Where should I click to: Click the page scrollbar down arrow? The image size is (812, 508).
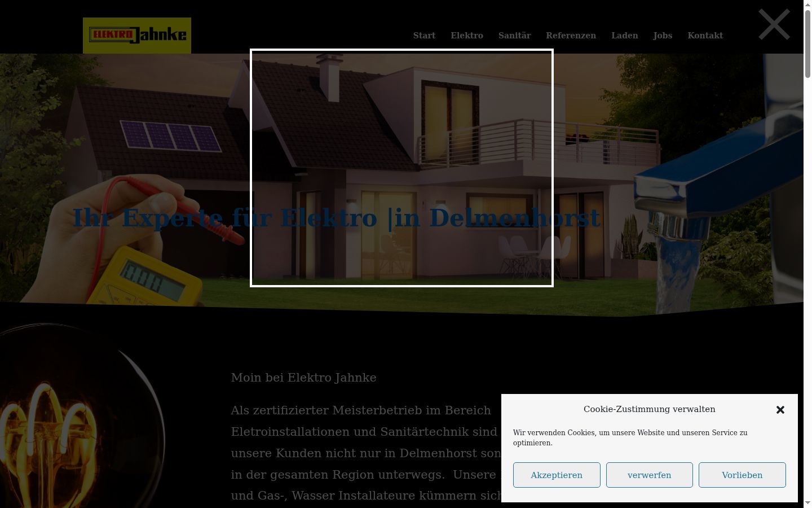pos(807,502)
